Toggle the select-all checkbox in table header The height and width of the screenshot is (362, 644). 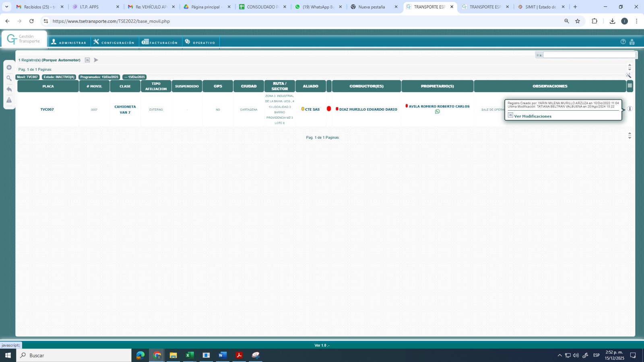point(630,86)
